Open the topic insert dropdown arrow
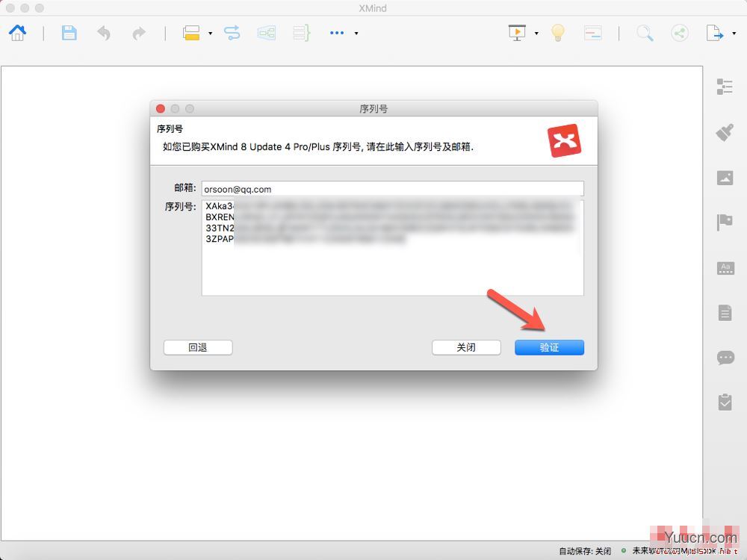The image size is (747, 560). click(210, 34)
